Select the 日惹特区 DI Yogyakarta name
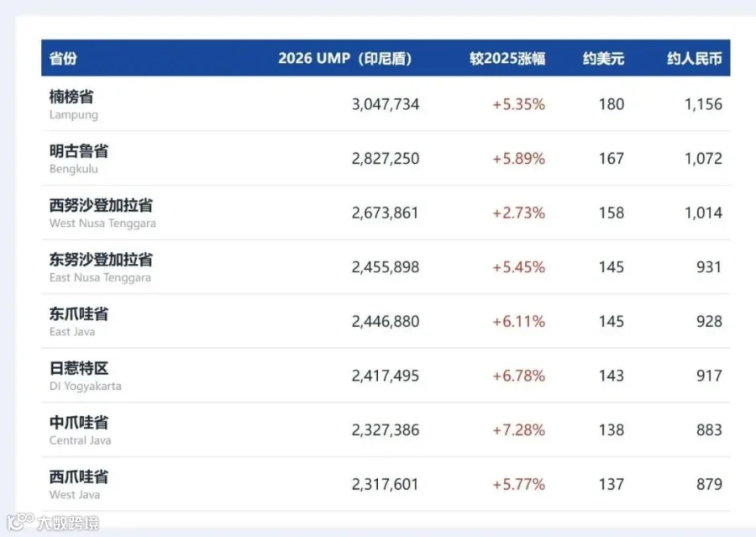 pos(86,376)
